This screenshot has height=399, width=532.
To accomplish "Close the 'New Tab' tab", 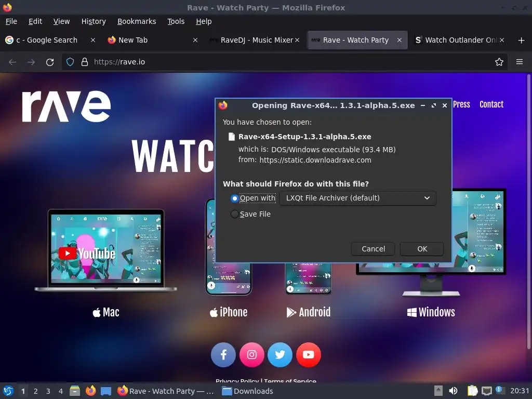I will pos(195,40).
